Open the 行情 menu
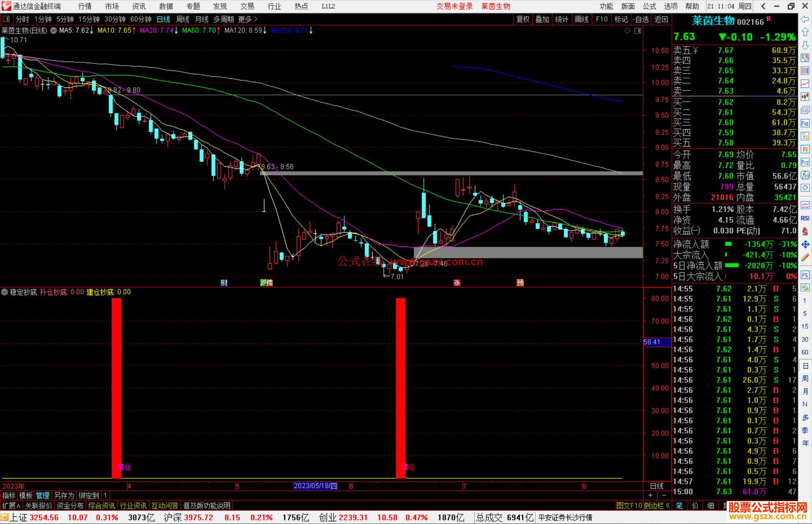The height and width of the screenshot is (524, 812). tap(85, 6)
